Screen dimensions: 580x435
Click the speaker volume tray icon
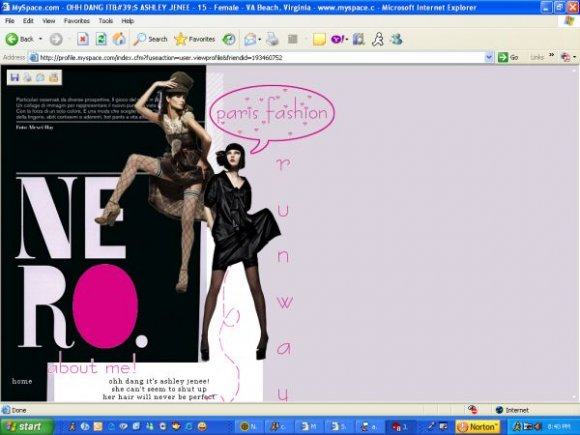539,427
